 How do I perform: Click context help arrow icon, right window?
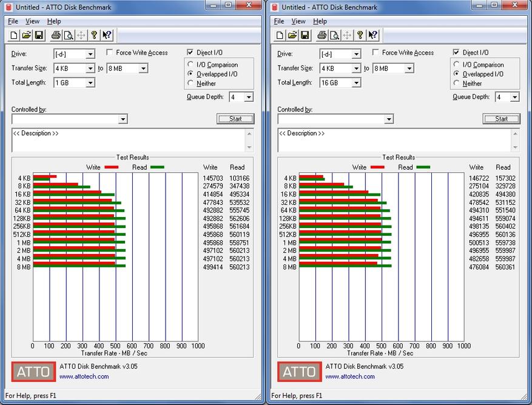pyautogui.click(x=372, y=35)
